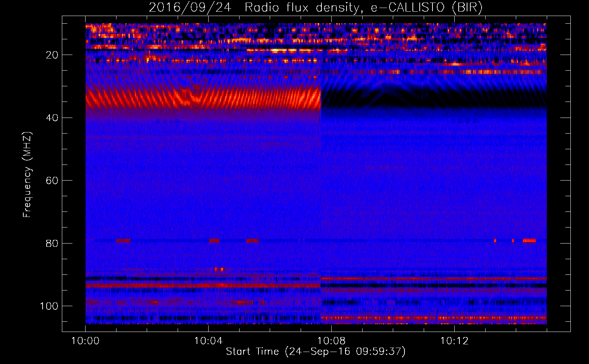Viewport: 589px width, 364px height.
Task: Click the '40' frequency tick label
Action: pos(52,118)
